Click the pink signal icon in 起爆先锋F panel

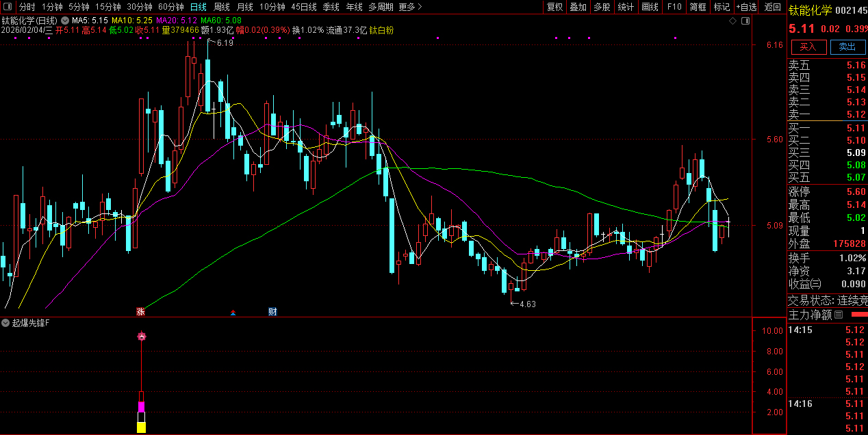pos(142,336)
